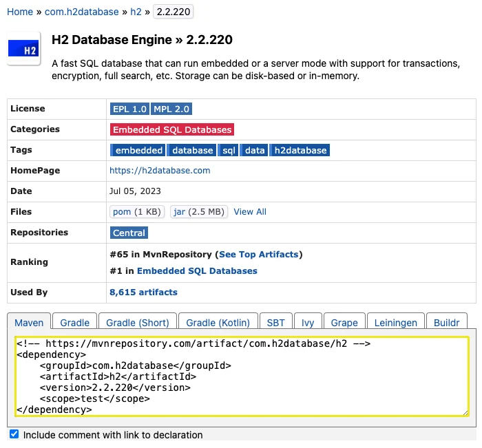Click the H2 logo icon
Image resolution: width=482 pixels, height=448 pixels.
(x=23, y=49)
